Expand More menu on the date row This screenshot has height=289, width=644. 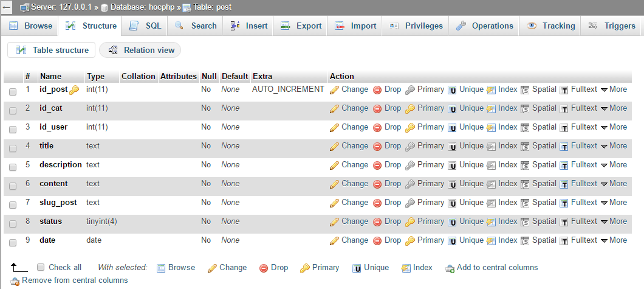point(614,240)
